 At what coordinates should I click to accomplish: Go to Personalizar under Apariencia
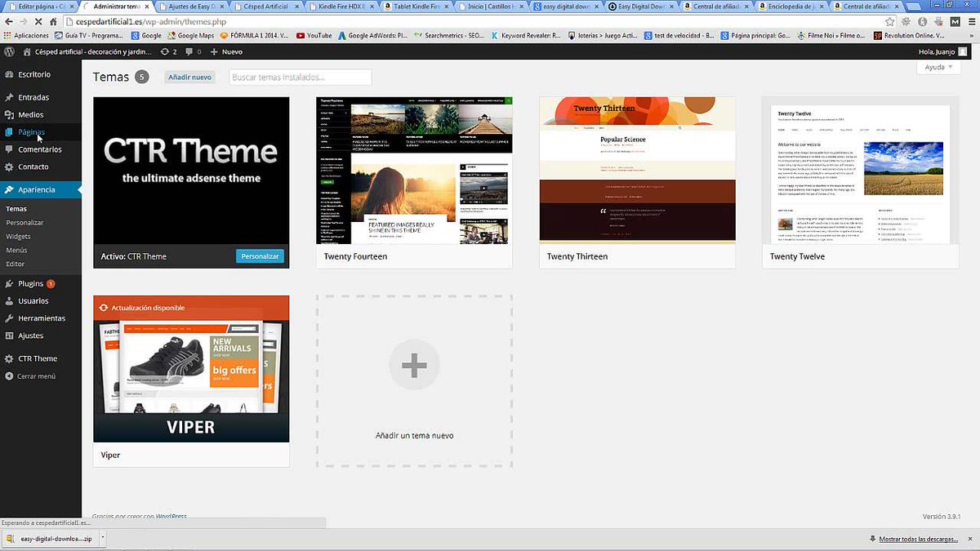[24, 223]
